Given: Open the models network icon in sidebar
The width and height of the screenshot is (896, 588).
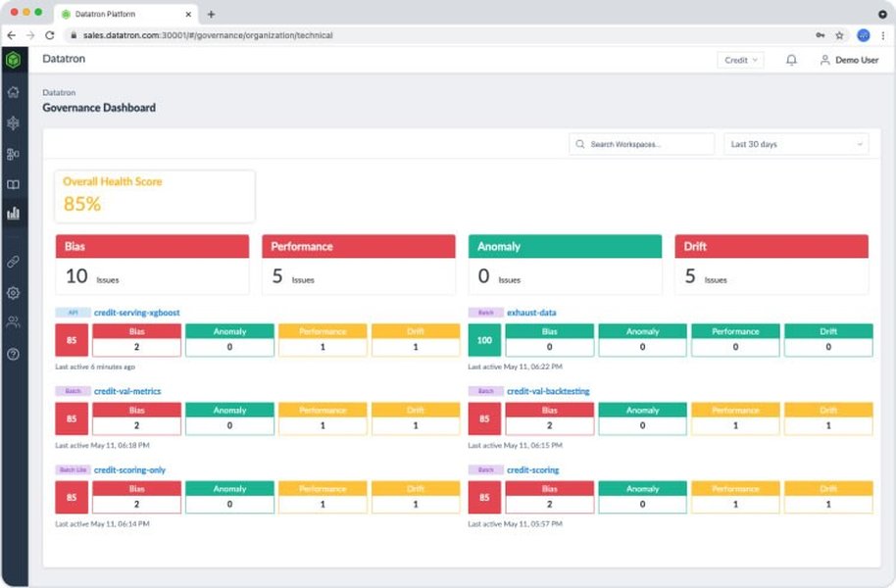Looking at the screenshot, I should click(13, 122).
